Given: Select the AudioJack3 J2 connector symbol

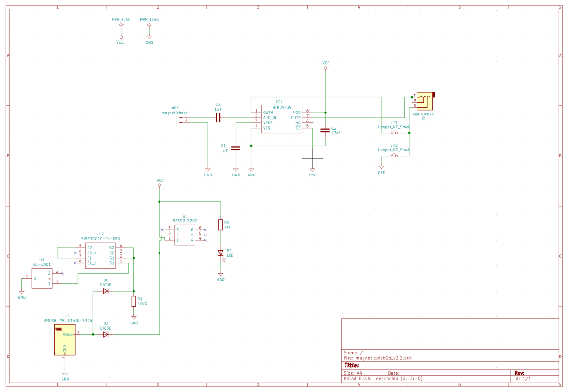Looking at the screenshot, I should pos(425,101).
